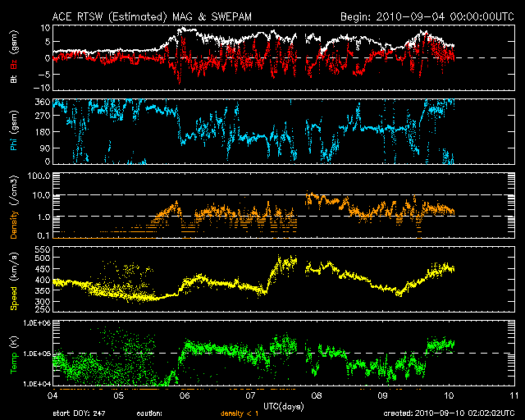The width and height of the screenshot is (525, 420).
Task: Click the 'Phi (gsm)' axis label
Action: click(14, 131)
